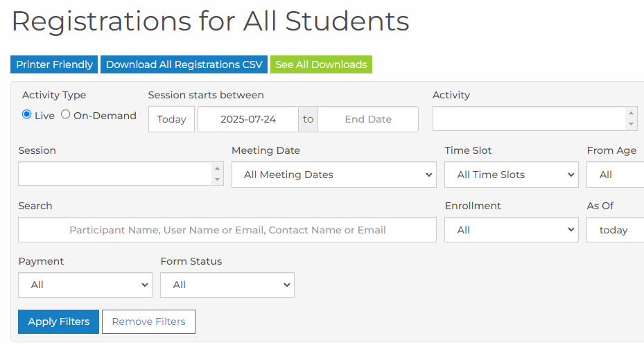Click the Activity field up arrow
644x354 pixels.
pos(631,113)
